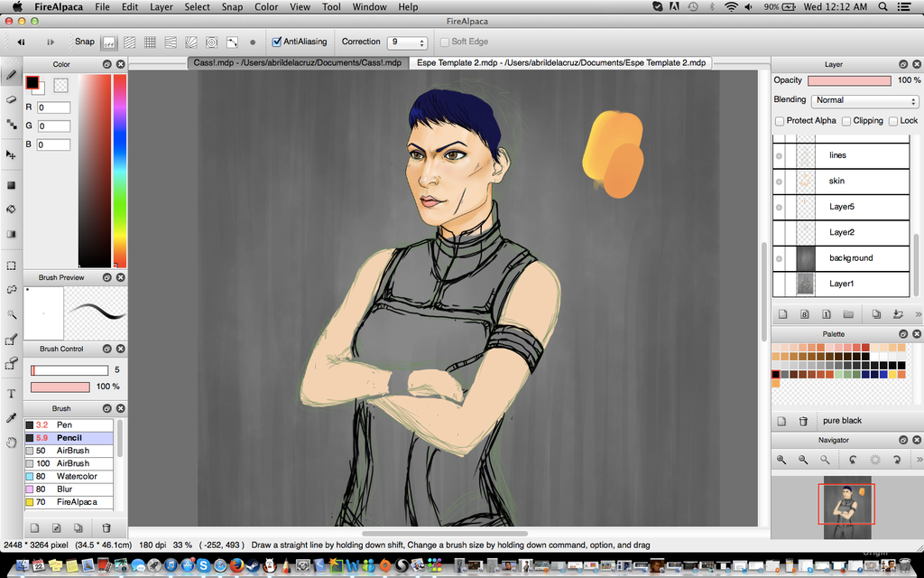Viewport: 924px width, 578px height.
Task: Uncheck the AntiAliasing checkbox
Action: pos(277,42)
